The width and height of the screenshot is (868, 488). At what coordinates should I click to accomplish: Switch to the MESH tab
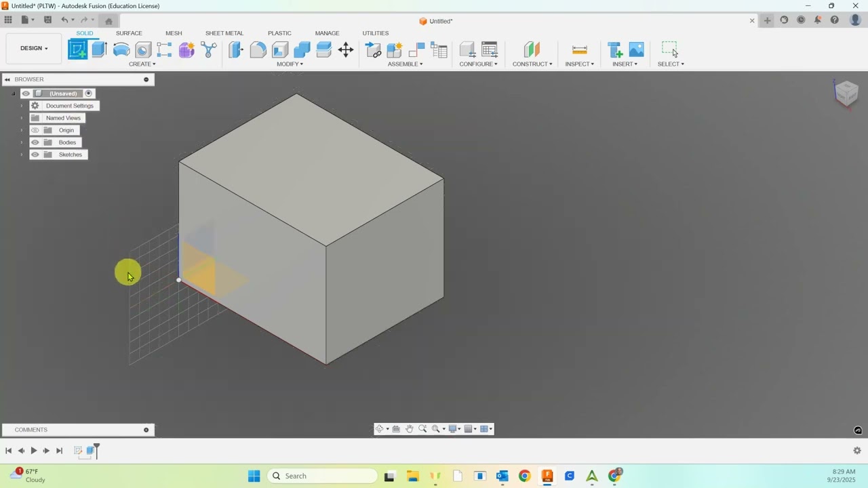(x=174, y=33)
